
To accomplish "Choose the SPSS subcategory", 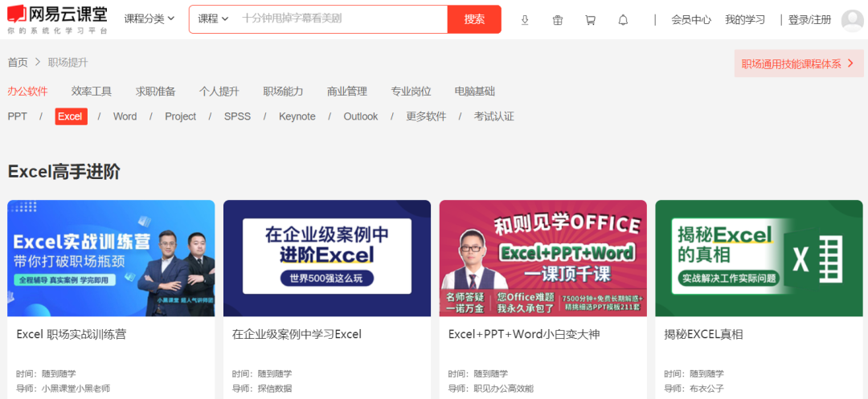I will [237, 116].
